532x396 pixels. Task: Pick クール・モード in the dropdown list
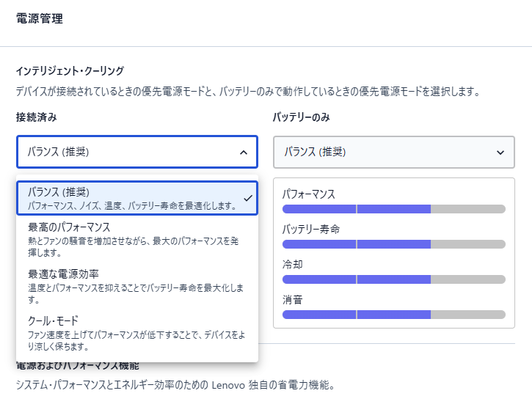coord(137,333)
